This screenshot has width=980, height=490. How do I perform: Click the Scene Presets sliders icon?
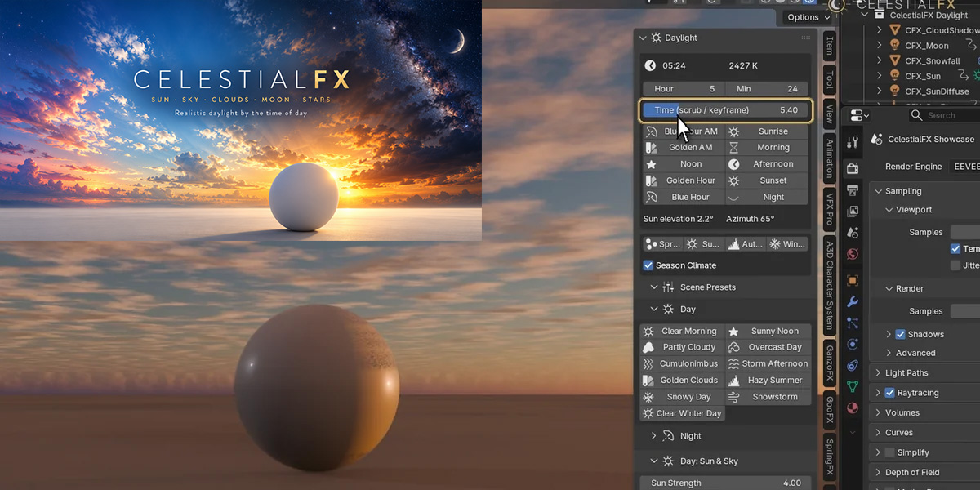(x=668, y=287)
